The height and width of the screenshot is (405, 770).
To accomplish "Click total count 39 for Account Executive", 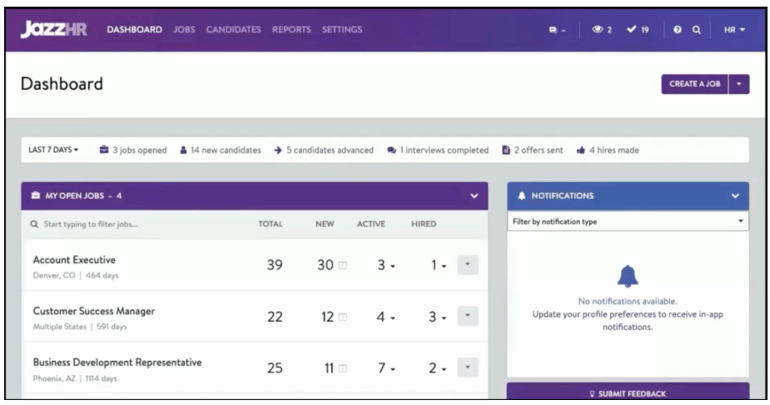I will pyautogui.click(x=275, y=265).
